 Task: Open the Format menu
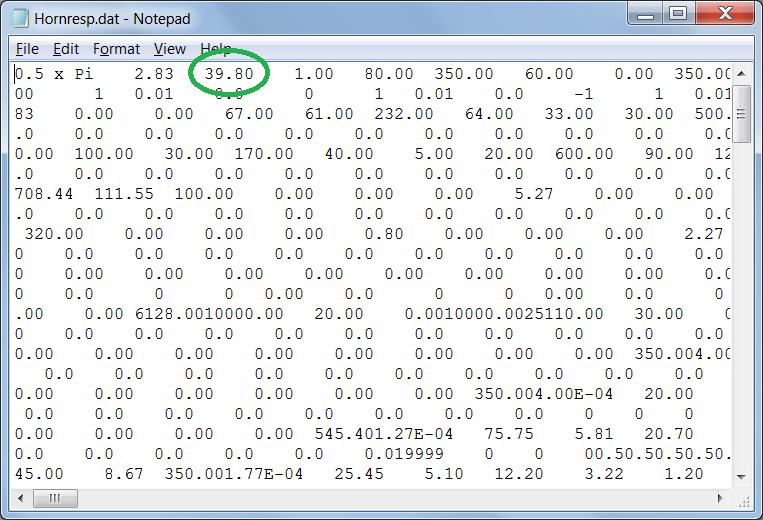coord(116,49)
